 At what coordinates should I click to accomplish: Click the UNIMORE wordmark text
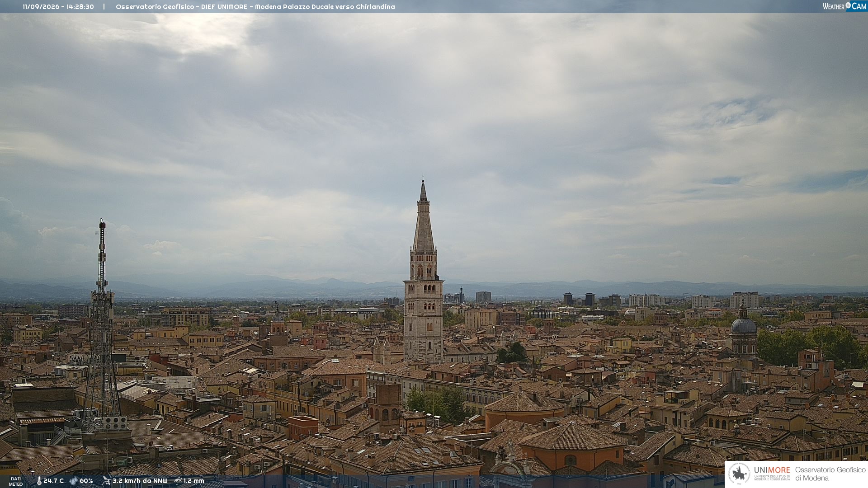pyautogui.click(x=772, y=470)
